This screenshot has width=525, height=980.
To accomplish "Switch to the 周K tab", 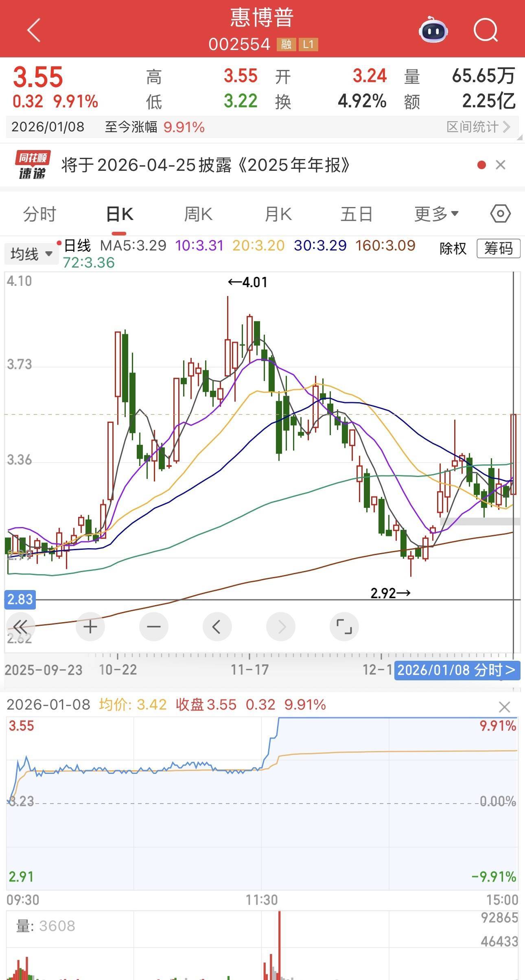I will pyautogui.click(x=198, y=214).
